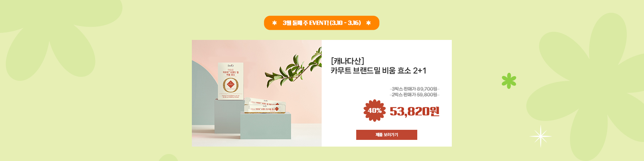Open the standing Kamut enzyme product box
The image size is (644, 161).
click(230, 80)
